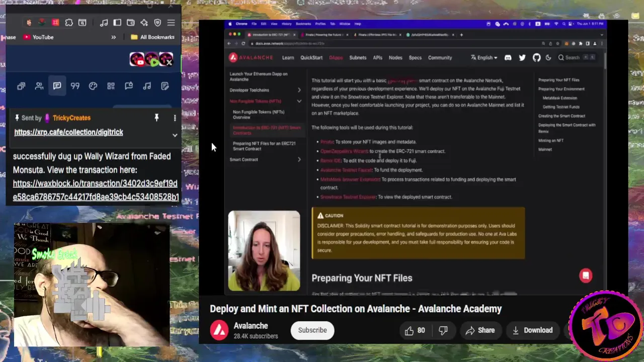Open the QR code panel icon
Image resolution: width=644 pixels, height=362 pixels.
[x=111, y=86]
